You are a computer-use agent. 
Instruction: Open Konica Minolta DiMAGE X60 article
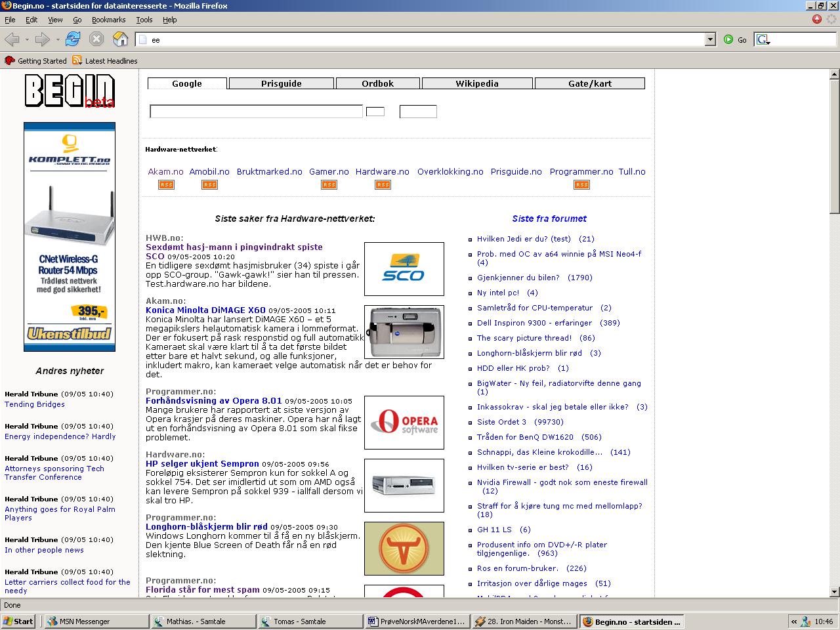click(x=205, y=310)
